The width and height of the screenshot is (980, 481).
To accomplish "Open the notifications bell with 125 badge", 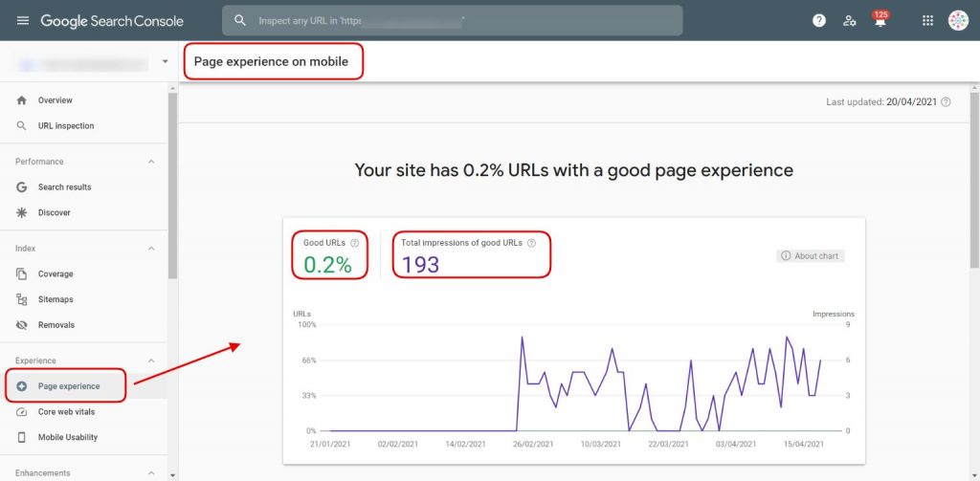I will (880, 19).
